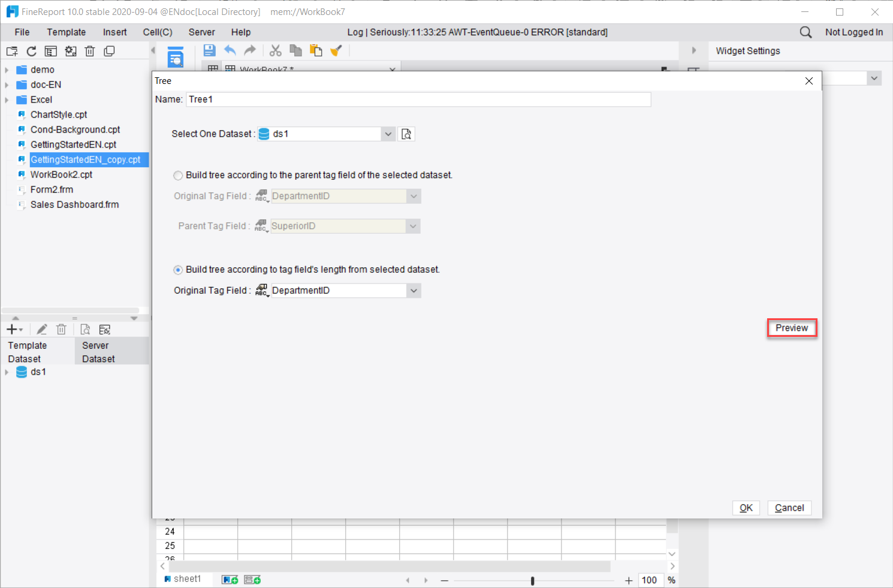Click the Preview button

point(792,327)
